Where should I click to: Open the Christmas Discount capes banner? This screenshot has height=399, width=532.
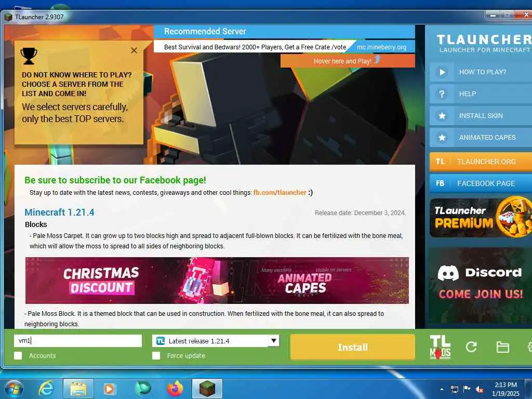click(217, 280)
